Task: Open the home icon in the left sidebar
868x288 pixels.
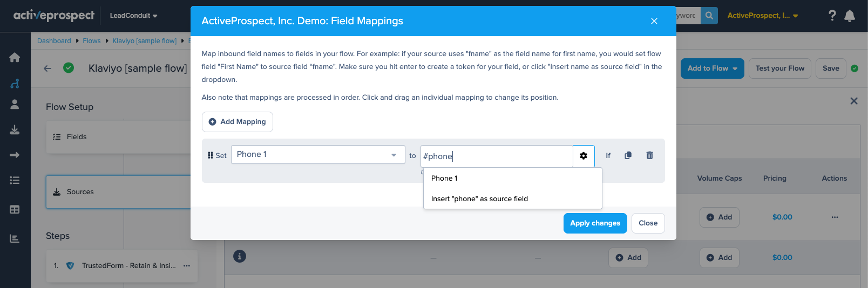Action: (15, 57)
